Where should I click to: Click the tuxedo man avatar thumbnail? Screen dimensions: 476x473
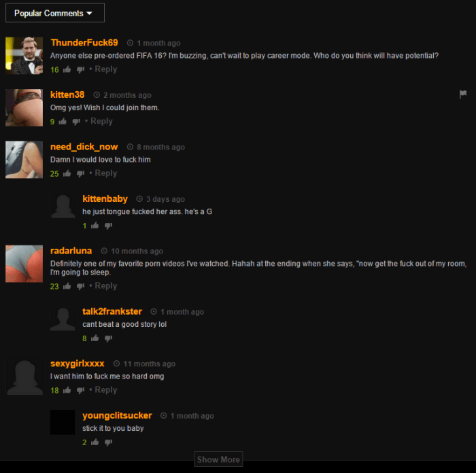point(24,56)
